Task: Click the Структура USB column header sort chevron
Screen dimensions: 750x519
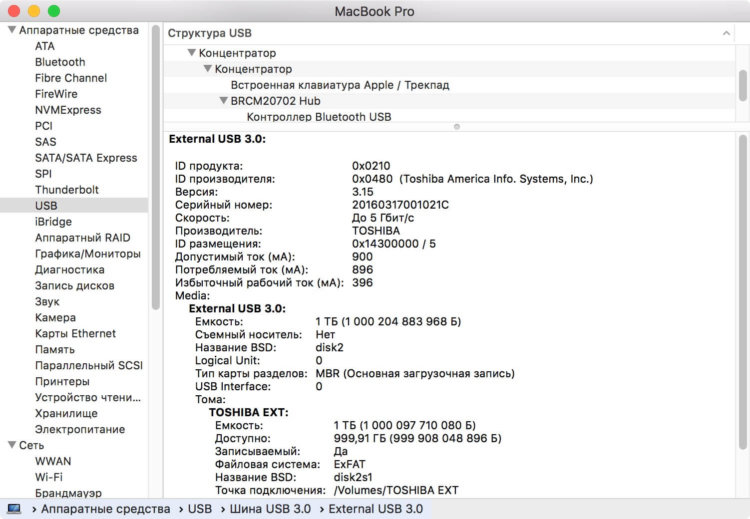Action: point(727,33)
